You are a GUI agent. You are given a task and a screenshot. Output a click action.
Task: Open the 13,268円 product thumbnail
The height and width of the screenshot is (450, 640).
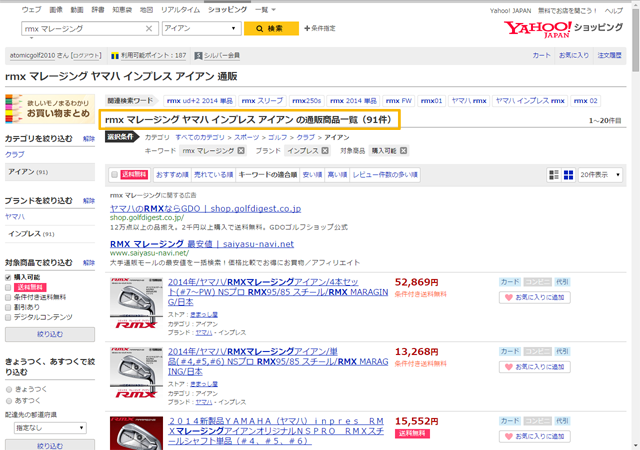[134, 372]
